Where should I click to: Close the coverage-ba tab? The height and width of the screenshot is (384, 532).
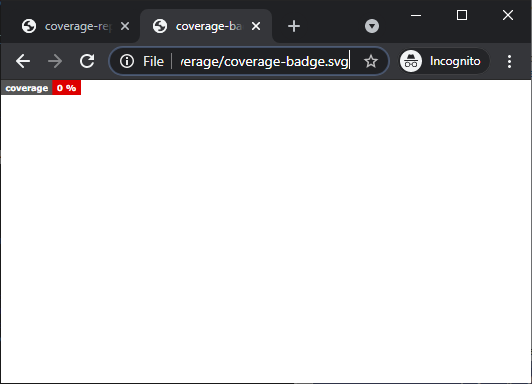(256, 26)
